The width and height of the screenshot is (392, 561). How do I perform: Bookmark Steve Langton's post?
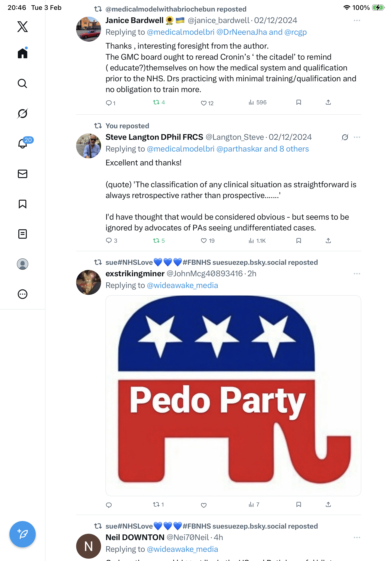[298, 241]
